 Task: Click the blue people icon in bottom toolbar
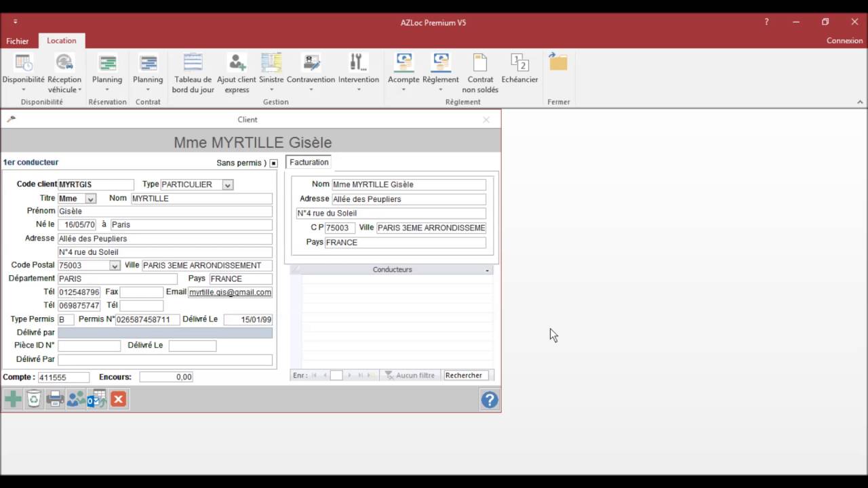(x=76, y=399)
